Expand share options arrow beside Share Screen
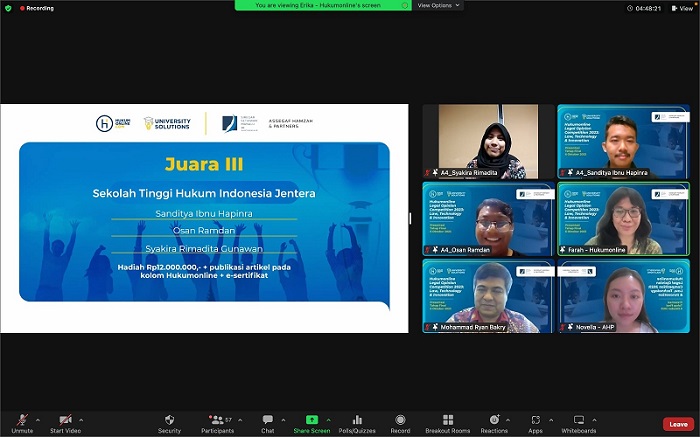Viewport: 700px width, 437px height. pos(329,420)
